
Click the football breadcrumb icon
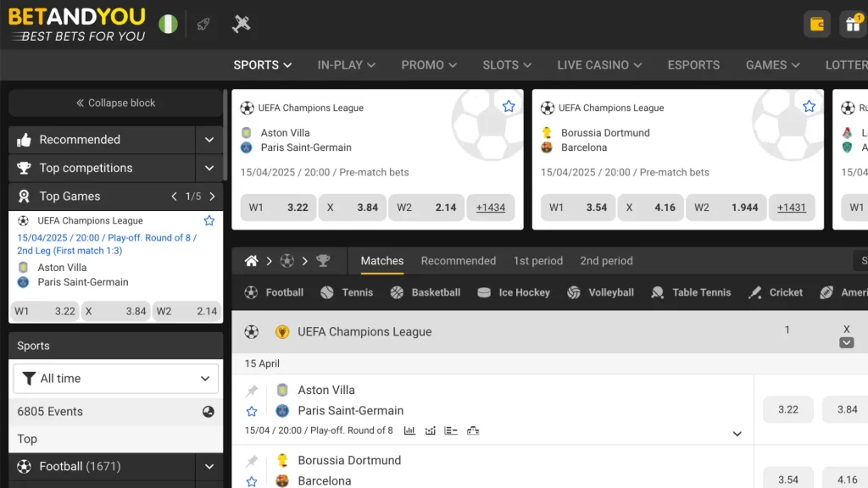coord(287,261)
